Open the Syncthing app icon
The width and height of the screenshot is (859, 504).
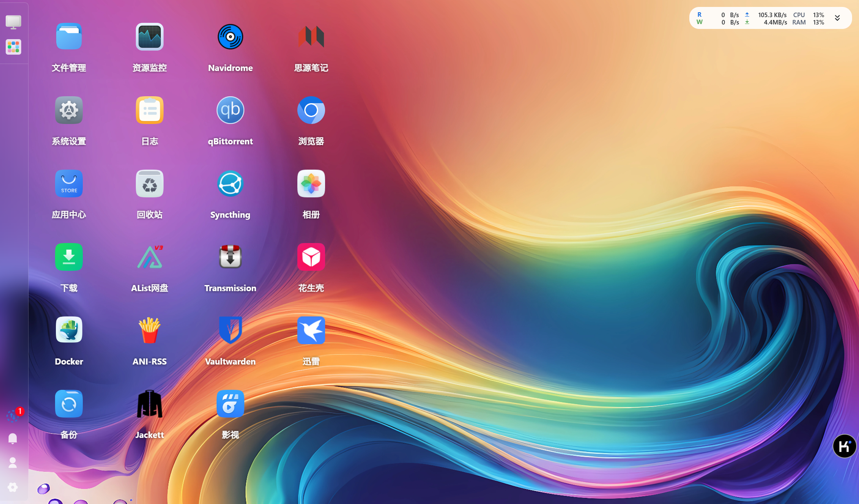[230, 184]
